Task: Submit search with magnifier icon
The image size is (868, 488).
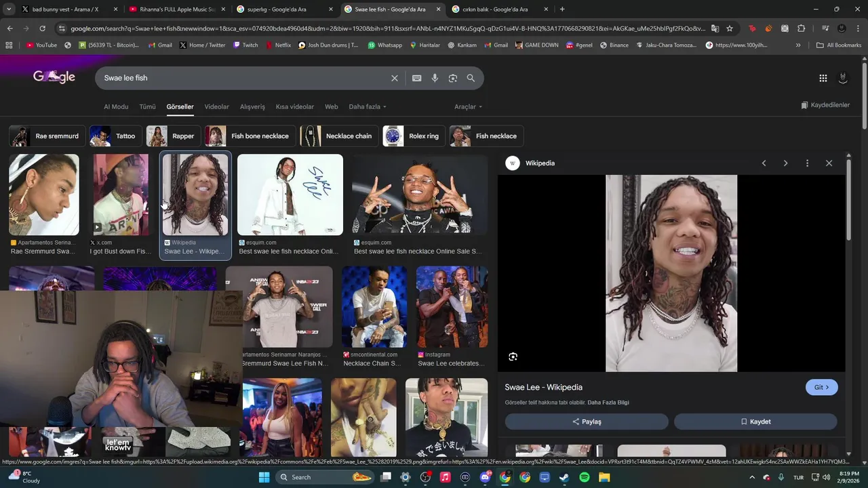Action: [471, 78]
